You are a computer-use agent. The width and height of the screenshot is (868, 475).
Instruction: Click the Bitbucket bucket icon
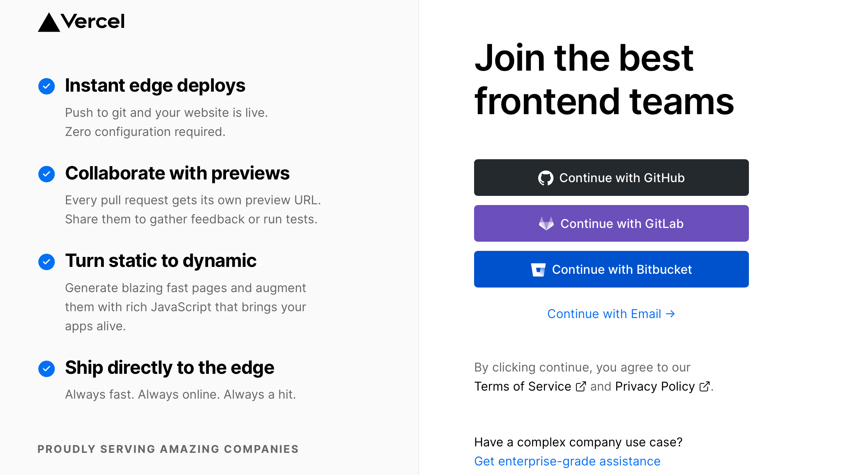tap(538, 270)
